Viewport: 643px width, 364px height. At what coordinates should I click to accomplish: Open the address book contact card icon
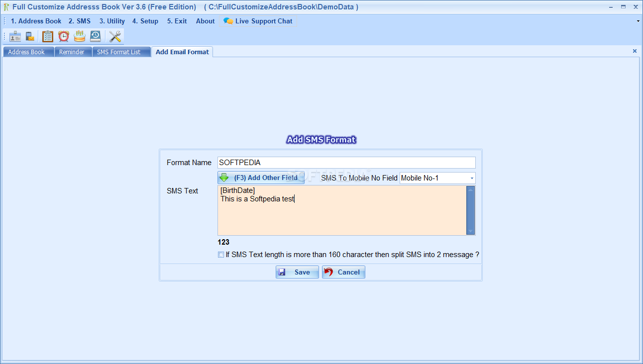pos(15,36)
